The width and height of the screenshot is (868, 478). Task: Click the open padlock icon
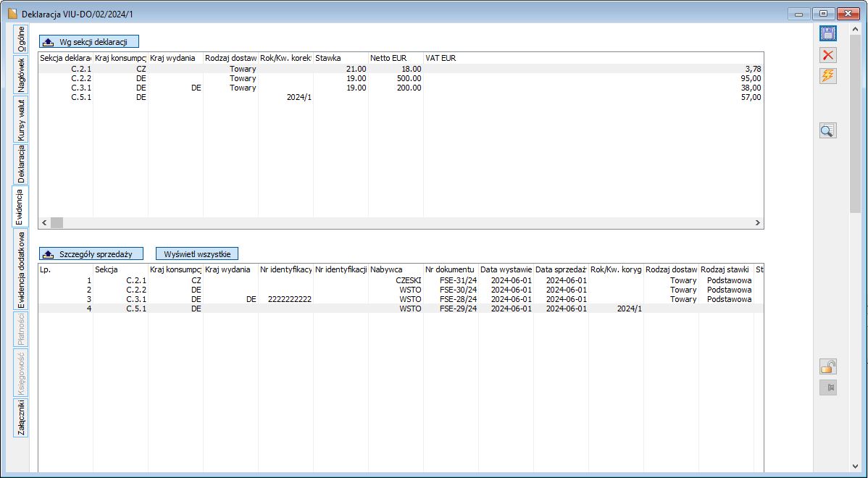827,366
